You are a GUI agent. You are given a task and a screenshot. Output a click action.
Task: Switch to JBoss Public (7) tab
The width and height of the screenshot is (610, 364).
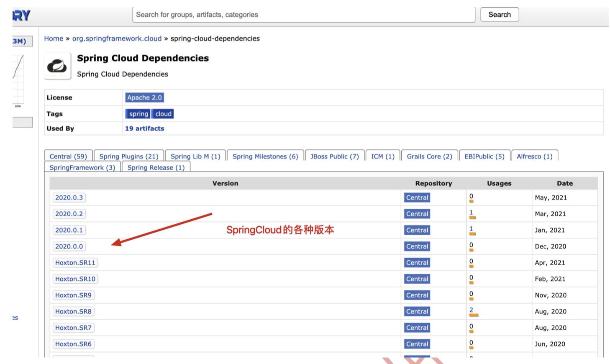click(335, 156)
